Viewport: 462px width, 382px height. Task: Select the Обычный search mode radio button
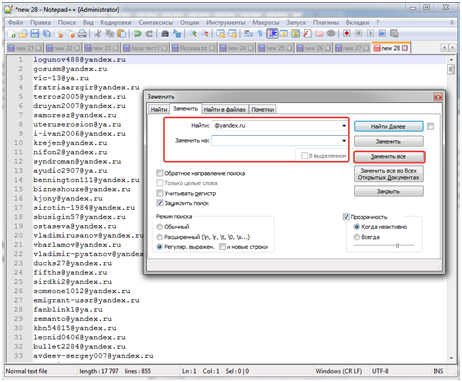click(159, 227)
